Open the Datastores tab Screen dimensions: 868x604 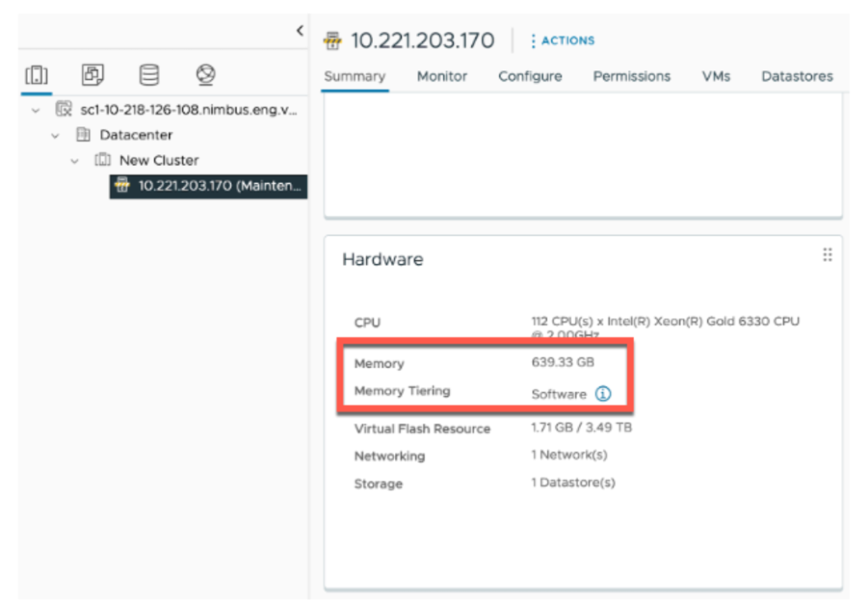click(796, 76)
